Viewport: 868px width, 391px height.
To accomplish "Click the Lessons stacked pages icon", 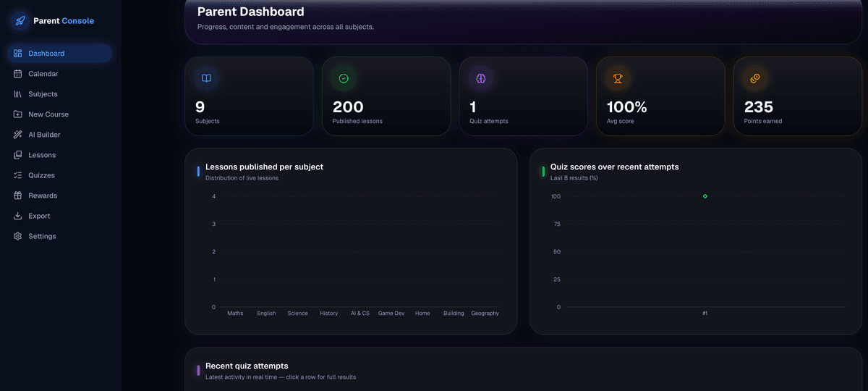I will coord(18,155).
